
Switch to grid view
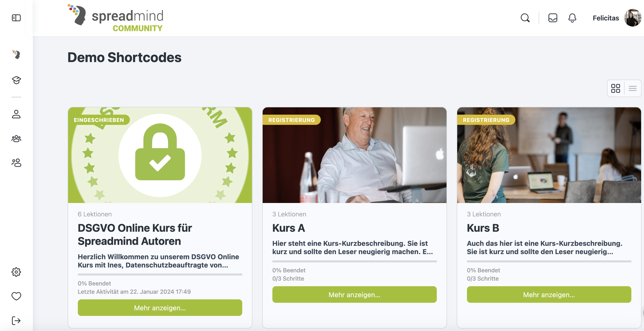pos(616,88)
